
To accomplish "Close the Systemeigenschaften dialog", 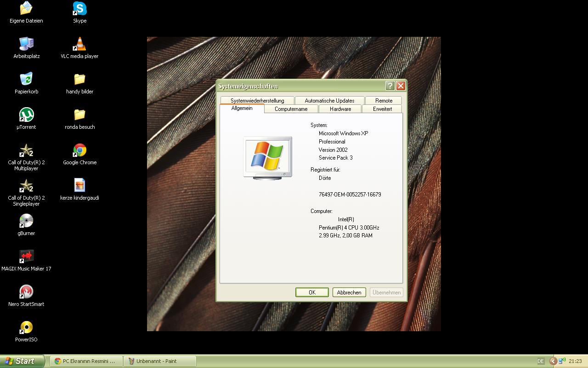I will tap(401, 86).
